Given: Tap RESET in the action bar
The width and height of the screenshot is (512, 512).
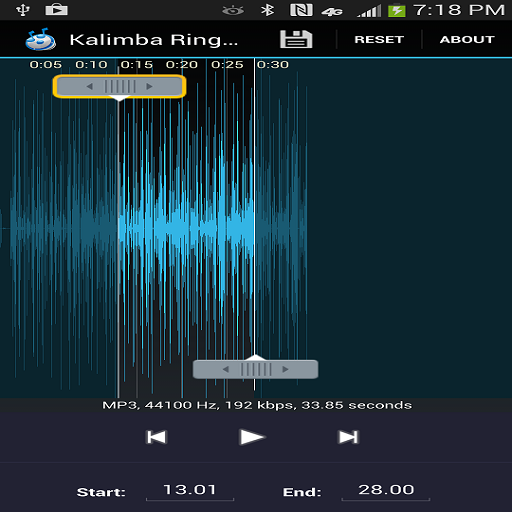Looking at the screenshot, I should coord(379,39).
